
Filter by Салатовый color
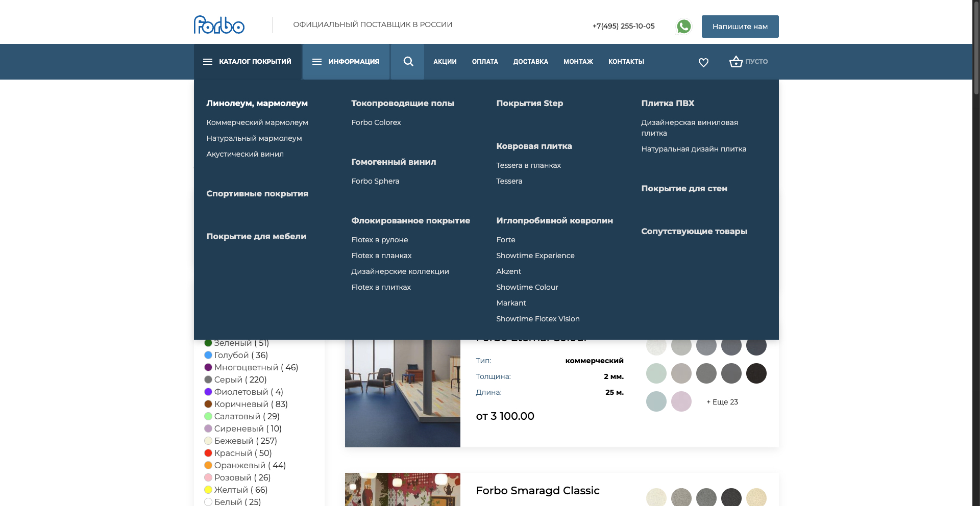(x=242, y=416)
